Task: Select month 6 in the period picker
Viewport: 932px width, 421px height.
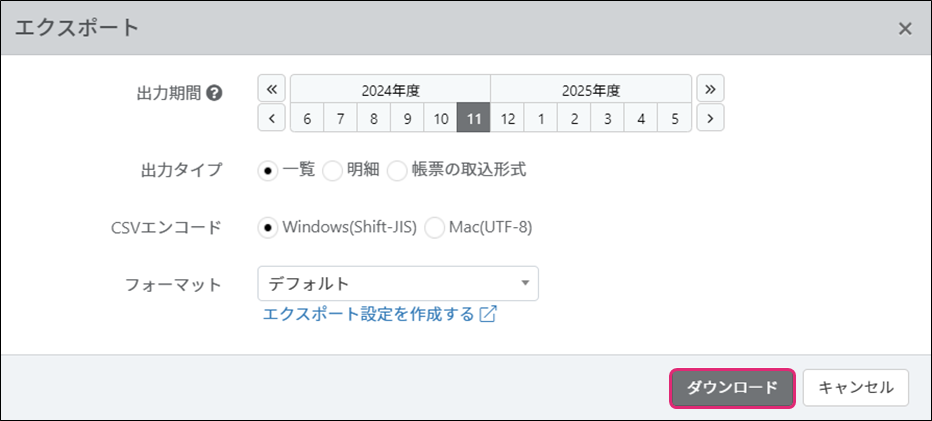Action: pyautogui.click(x=307, y=118)
